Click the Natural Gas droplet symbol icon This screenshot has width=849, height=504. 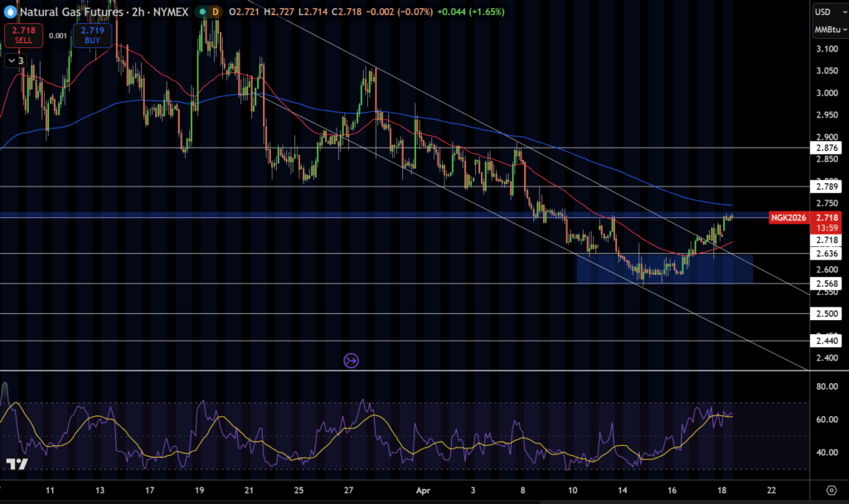(x=10, y=12)
